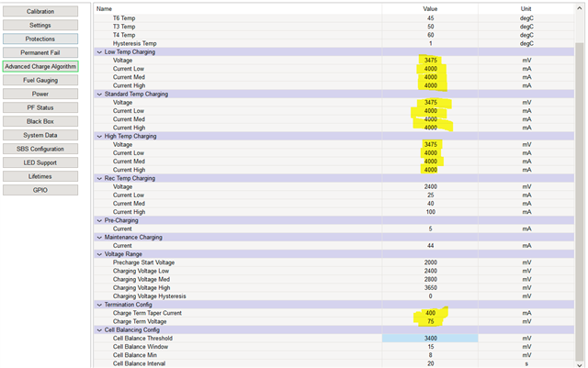
Task: Open the PF Status section
Action: coord(40,107)
